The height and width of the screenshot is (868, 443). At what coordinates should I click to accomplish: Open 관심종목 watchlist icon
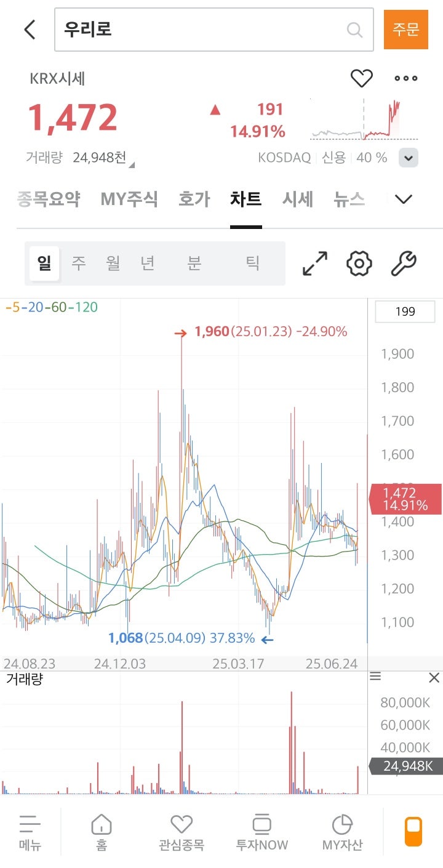(182, 832)
